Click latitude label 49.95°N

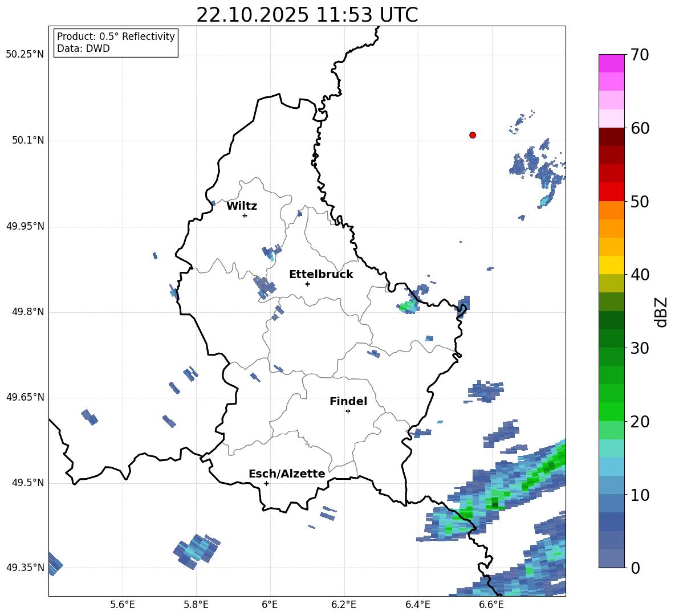tap(25, 226)
